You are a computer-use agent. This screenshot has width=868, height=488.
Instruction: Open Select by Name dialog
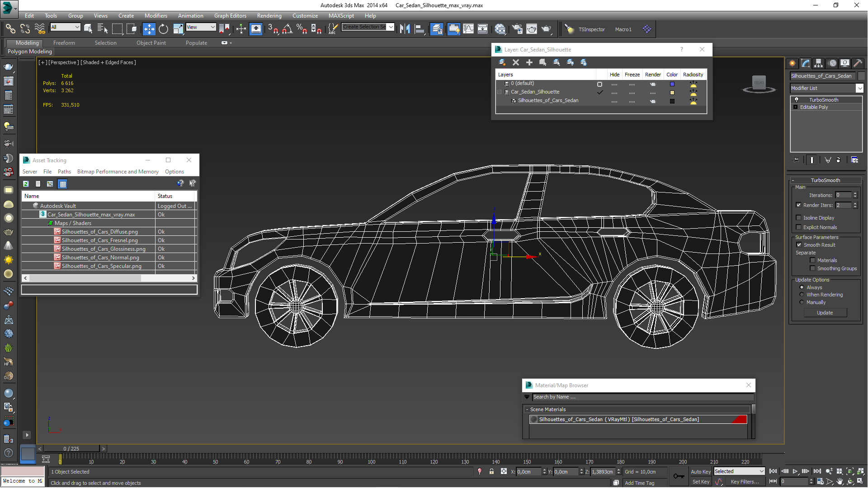point(103,29)
